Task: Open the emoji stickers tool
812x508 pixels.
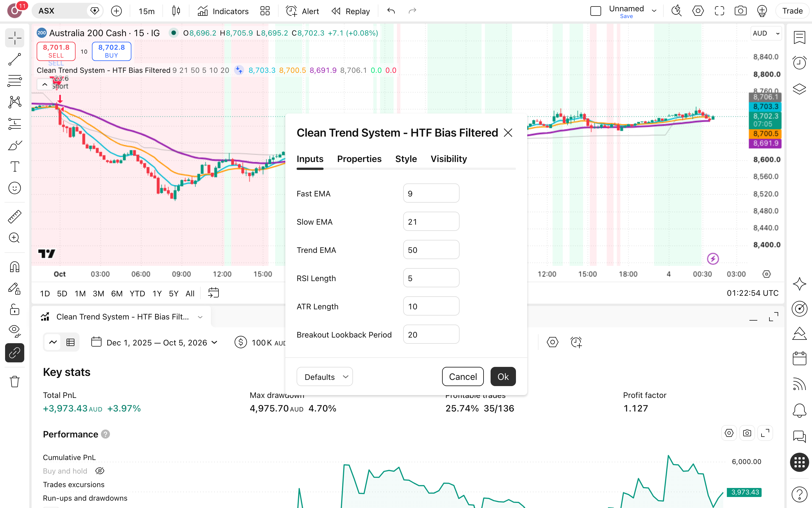Action: (x=14, y=188)
